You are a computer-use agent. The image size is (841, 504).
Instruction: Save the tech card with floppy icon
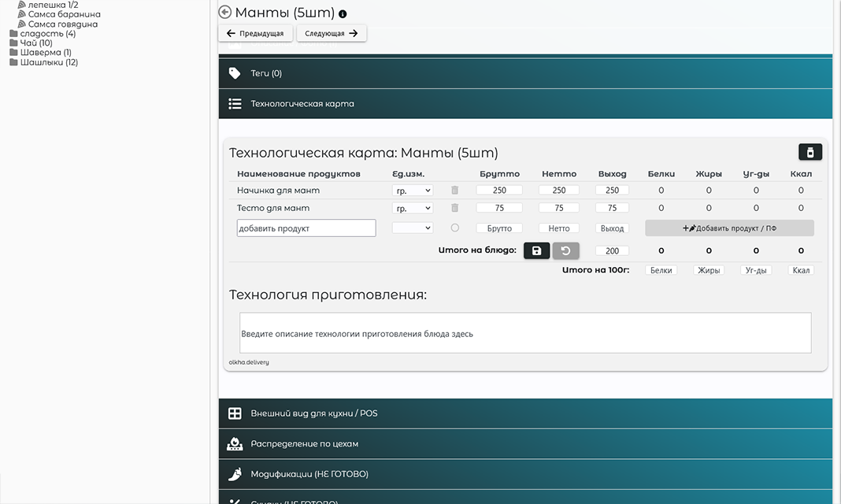[x=536, y=250]
